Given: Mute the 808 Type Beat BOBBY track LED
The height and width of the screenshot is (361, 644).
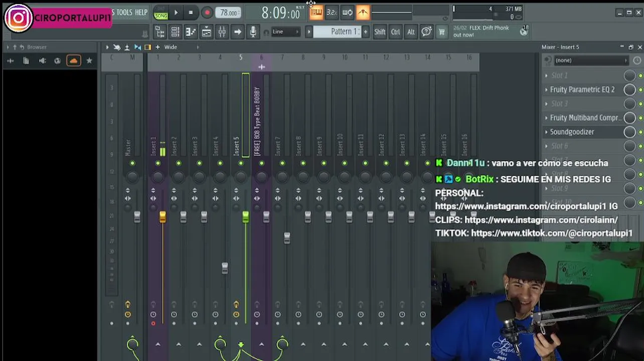Looking at the screenshot, I should pos(261,163).
